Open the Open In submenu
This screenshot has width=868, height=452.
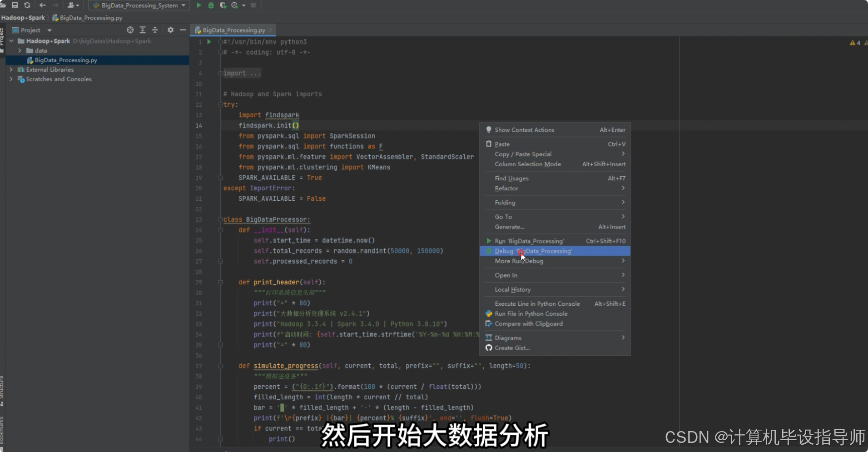click(555, 275)
